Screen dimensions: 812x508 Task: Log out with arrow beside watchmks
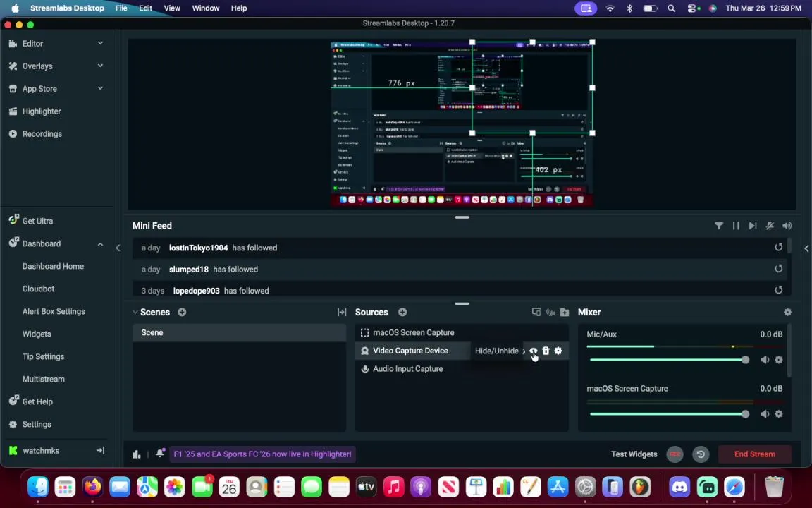click(x=101, y=450)
